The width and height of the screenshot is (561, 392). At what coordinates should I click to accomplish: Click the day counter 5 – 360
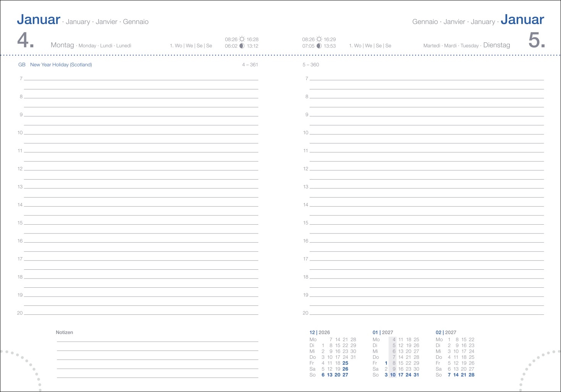pyautogui.click(x=310, y=65)
